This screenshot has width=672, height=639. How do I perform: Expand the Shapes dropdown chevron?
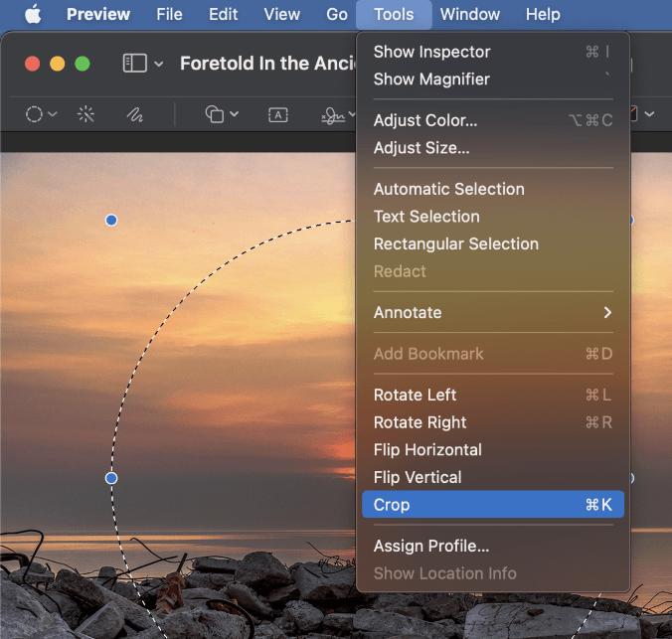click(234, 114)
